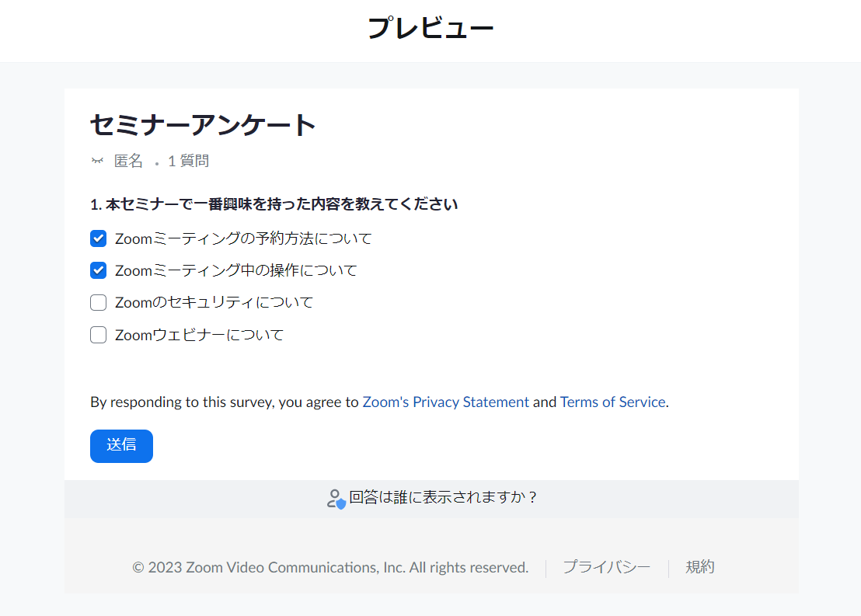The width and height of the screenshot is (861, 616).
Task: Click 回答は誰に表示されますか？ link
Action: coord(443,497)
